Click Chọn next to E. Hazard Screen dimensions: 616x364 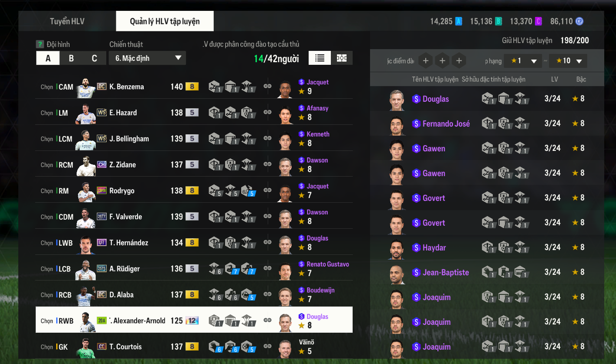[x=47, y=113]
